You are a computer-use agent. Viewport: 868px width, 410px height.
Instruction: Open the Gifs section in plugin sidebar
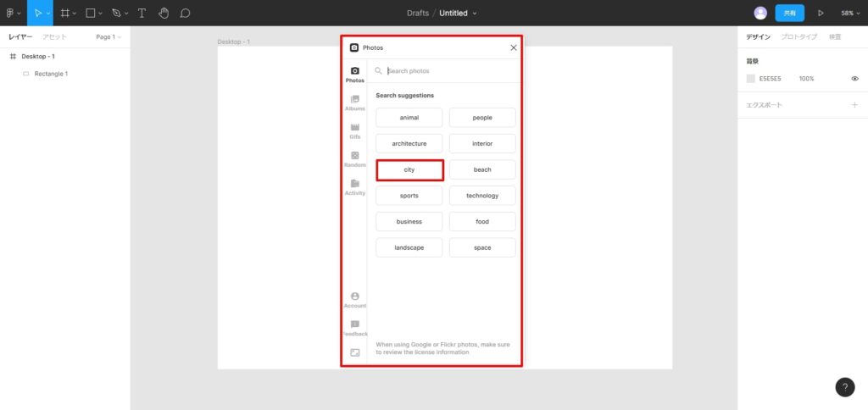355,130
